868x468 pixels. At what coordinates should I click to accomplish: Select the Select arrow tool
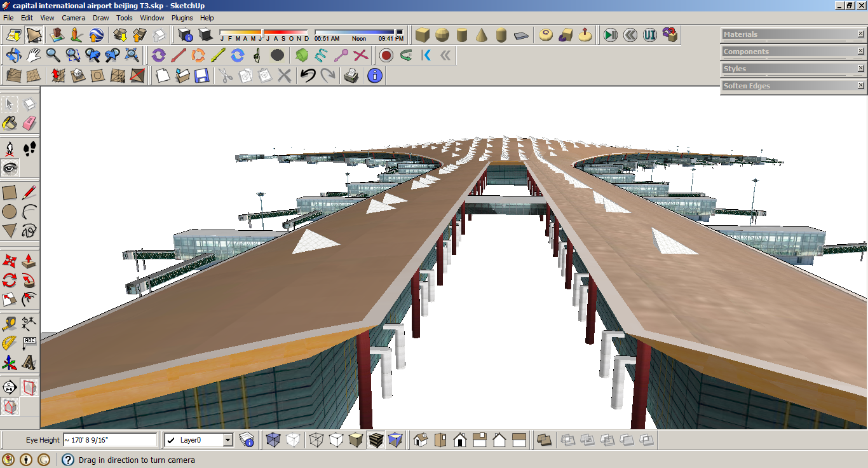[10, 104]
